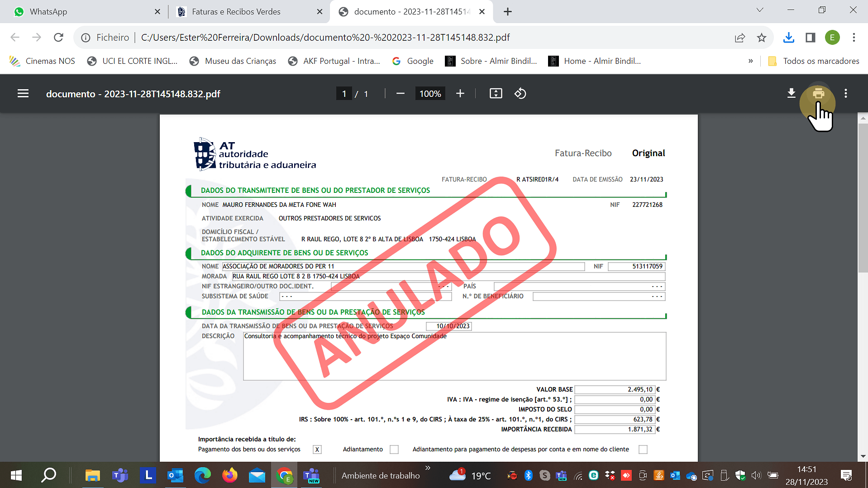Open the PDF sidebar menu
Screen dimensions: 868x488
[x=23, y=94]
